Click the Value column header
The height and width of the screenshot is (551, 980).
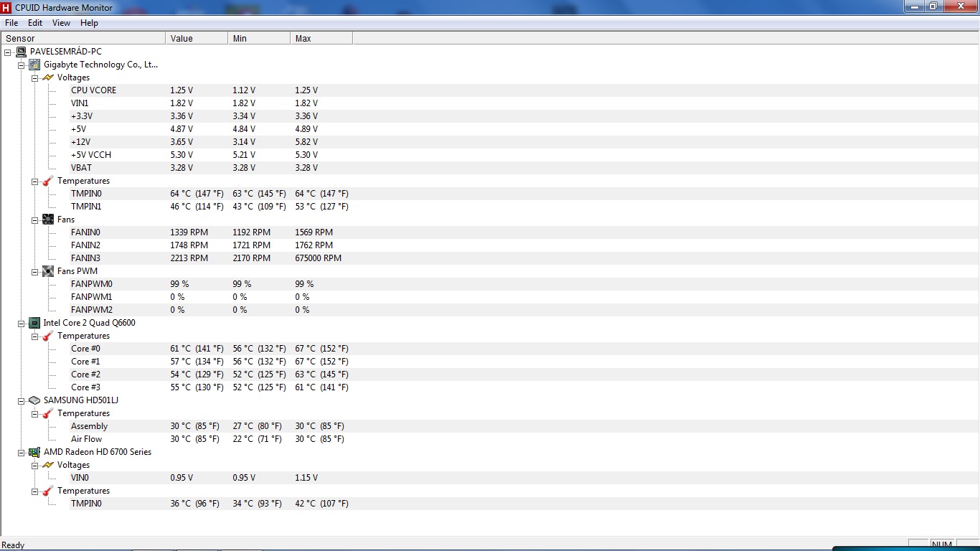click(x=197, y=39)
